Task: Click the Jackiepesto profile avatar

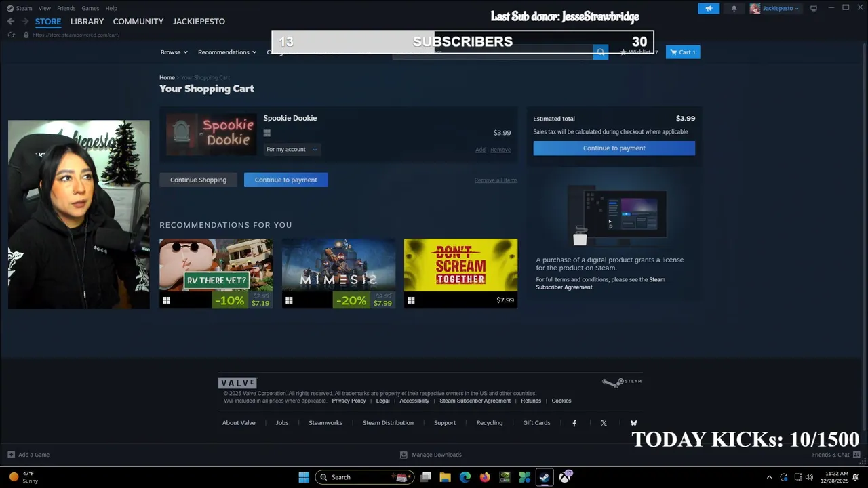Action: [755, 8]
